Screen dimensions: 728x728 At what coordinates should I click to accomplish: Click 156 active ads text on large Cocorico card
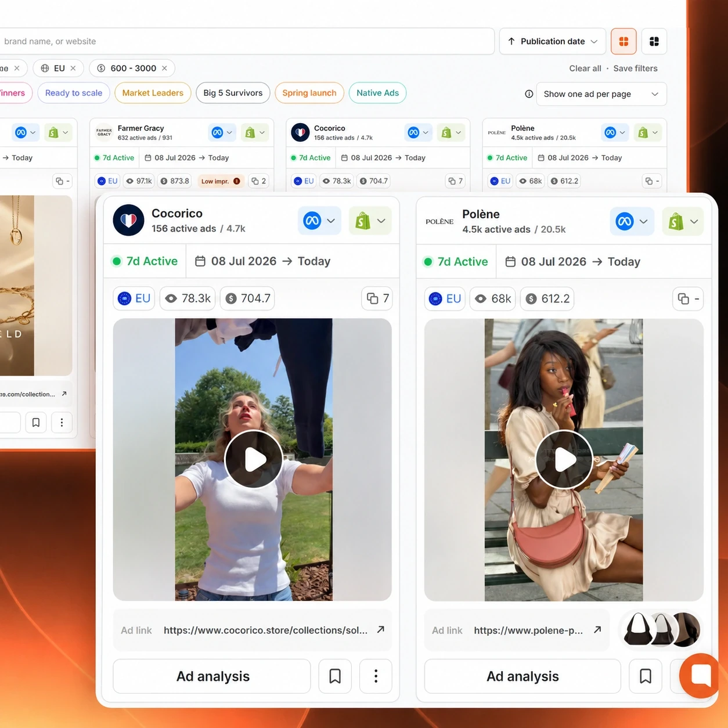point(183,229)
